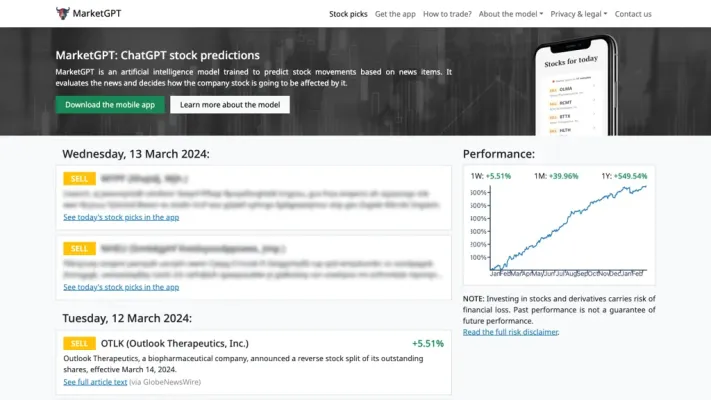Open first See today's stock picks link
The width and height of the screenshot is (711, 400).
[121, 217]
